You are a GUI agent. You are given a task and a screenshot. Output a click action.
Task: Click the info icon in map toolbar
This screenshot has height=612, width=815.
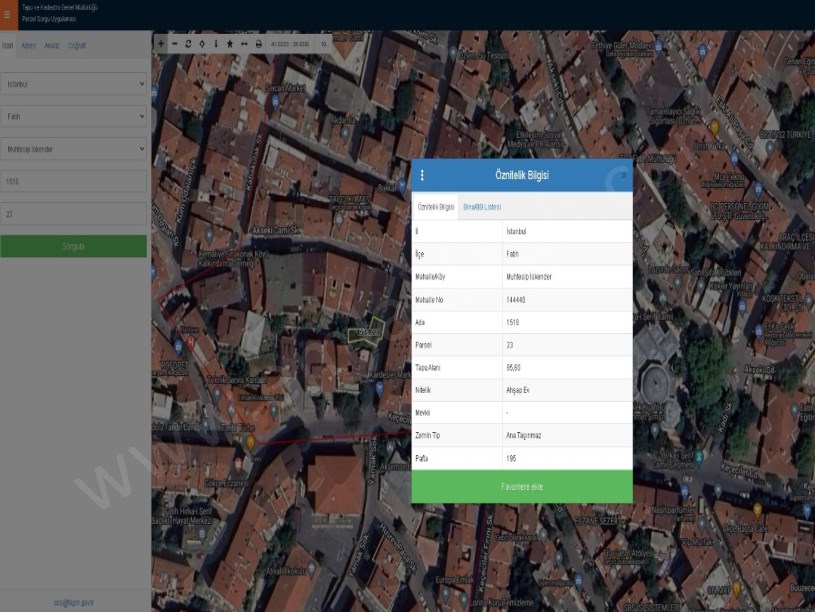[x=216, y=44]
